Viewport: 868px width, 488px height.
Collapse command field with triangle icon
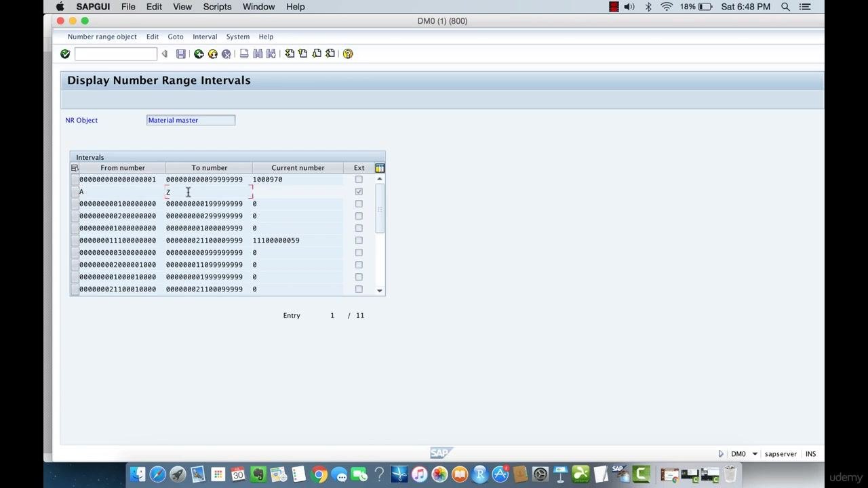(x=164, y=54)
